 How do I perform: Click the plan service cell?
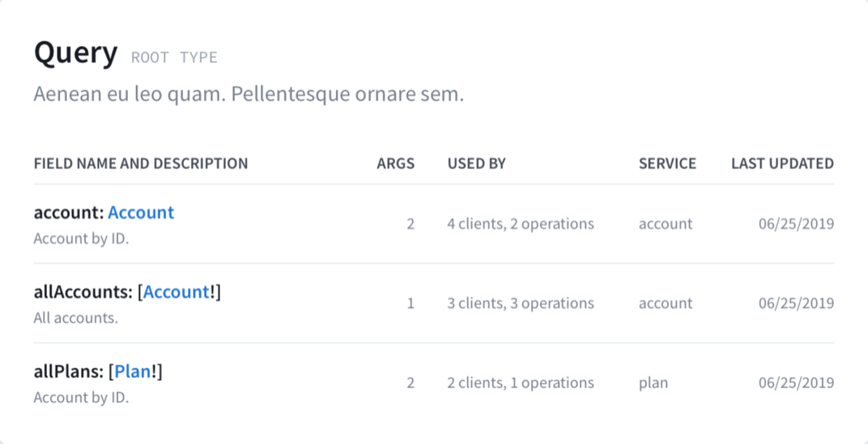point(653,382)
